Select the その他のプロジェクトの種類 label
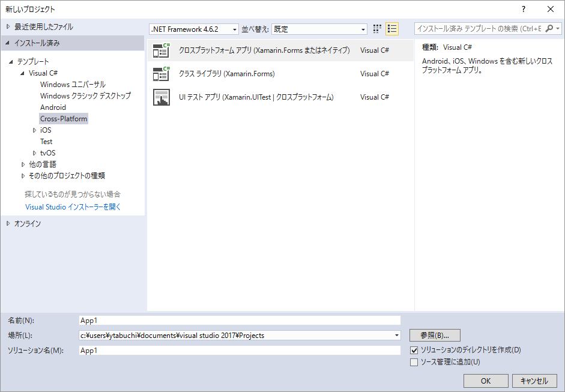Viewport: 565px width, 392px height. [67, 176]
